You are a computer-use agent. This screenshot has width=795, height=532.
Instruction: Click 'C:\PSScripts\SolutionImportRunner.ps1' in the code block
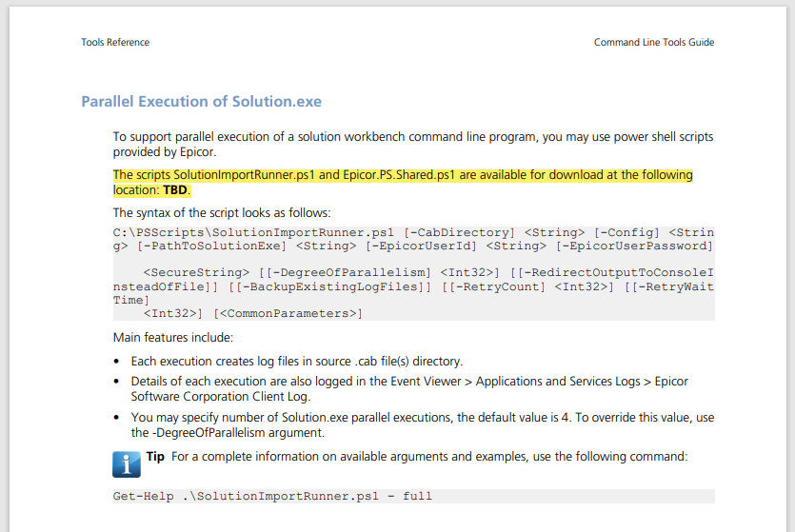pyautogui.click(x=253, y=232)
